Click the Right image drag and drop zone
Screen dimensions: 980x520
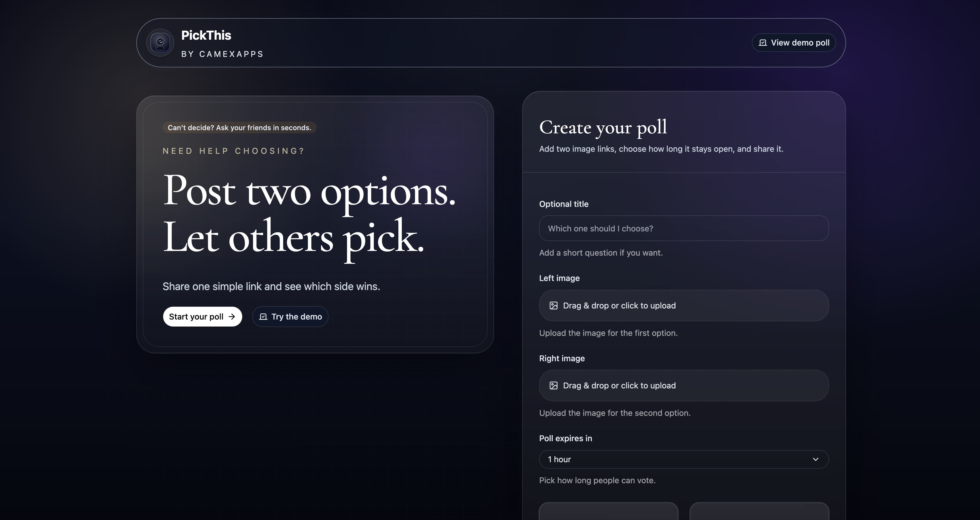click(x=684, y=385)
